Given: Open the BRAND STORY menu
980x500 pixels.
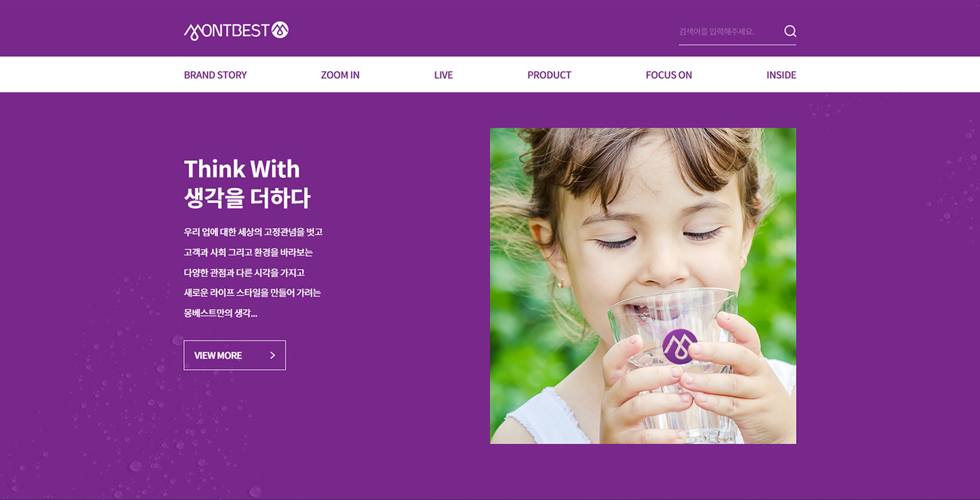Looking at the screenshot, I should (216, 75).
